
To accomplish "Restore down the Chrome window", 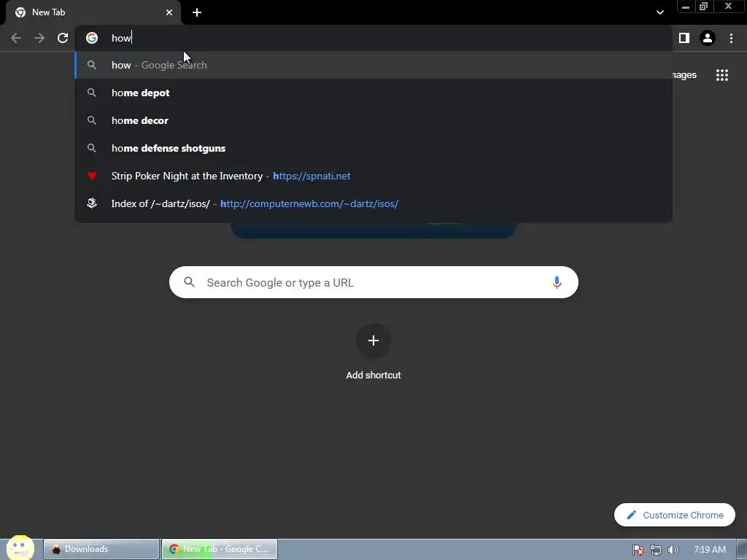I will click(x=703, y=7).
